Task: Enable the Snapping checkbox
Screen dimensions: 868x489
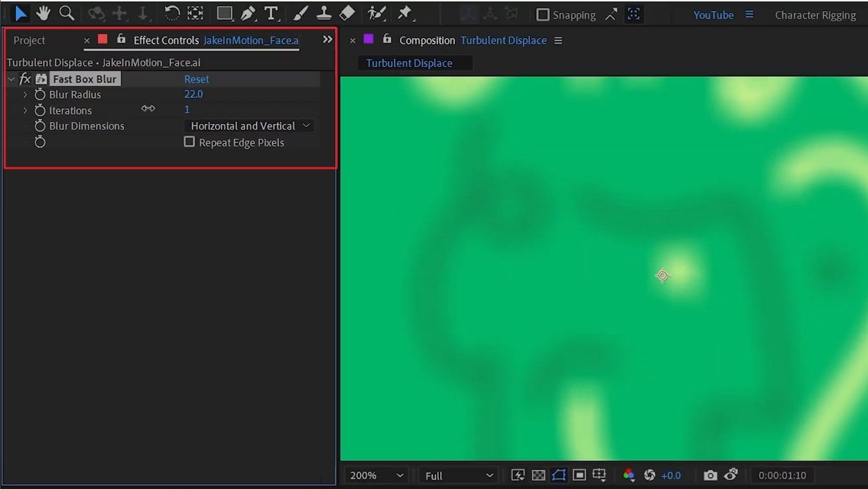Action: (543, 15)
